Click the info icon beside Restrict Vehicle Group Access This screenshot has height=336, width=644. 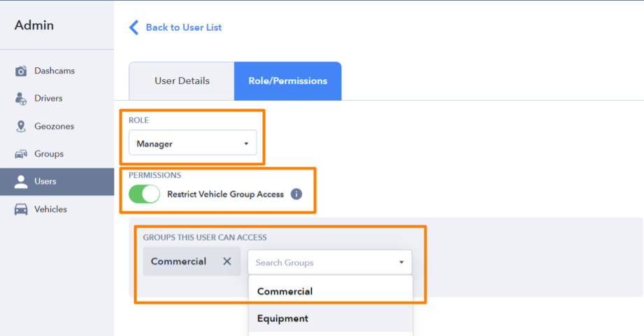(x=296, y=194)
